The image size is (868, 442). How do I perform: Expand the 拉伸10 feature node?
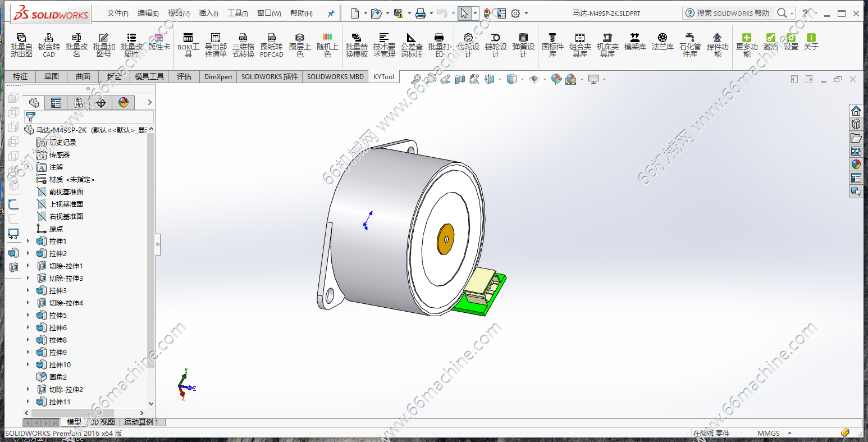[28, 364]
